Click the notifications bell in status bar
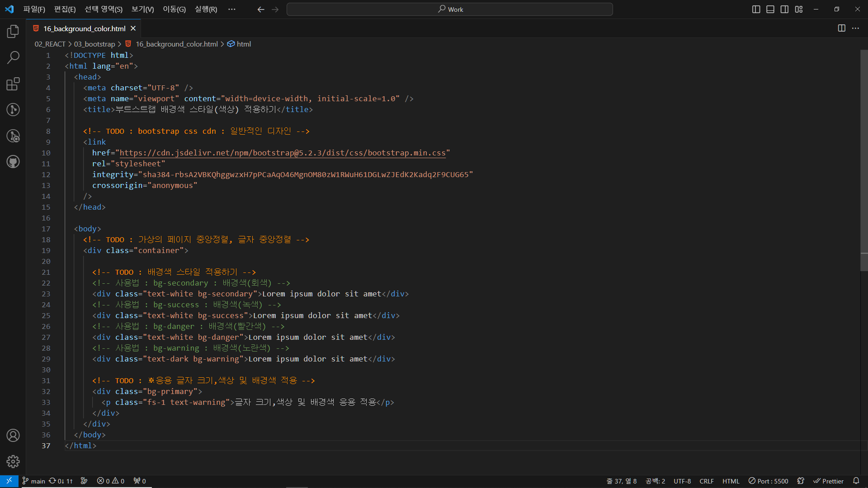The image size is (868, 488). point(856,481)
